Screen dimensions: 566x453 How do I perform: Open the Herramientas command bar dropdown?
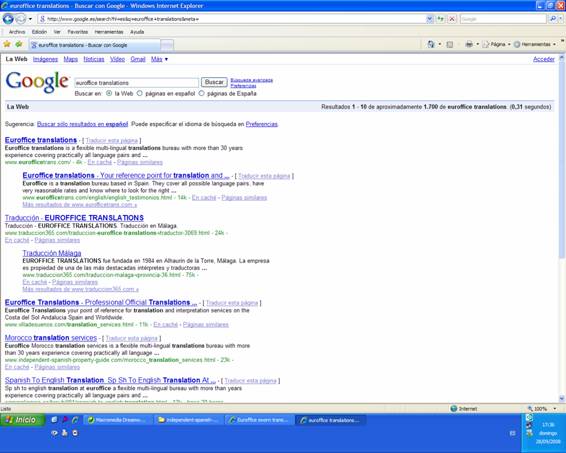tap(535, 44)
